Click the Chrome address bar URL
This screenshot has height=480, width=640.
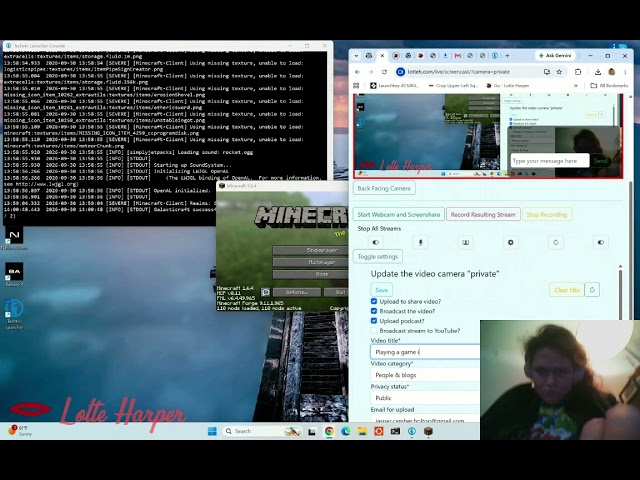[x=458, y=72]
